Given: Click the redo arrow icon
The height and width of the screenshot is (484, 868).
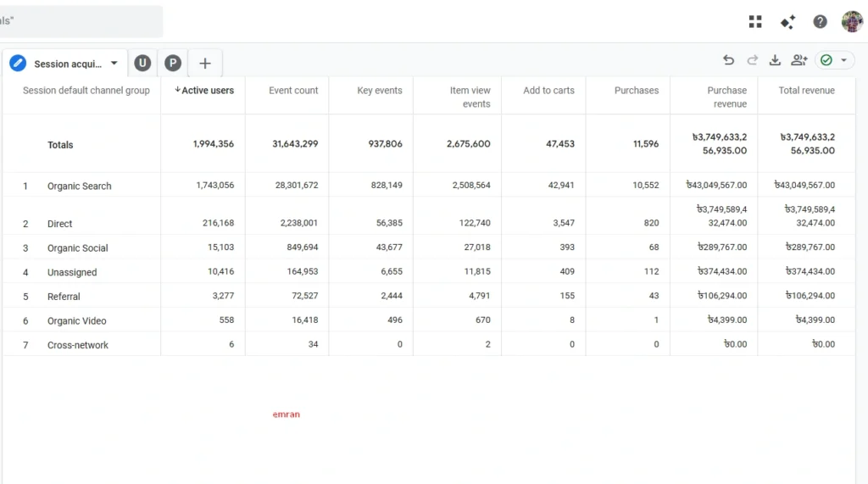Looking at the screenshot, I should (752, 60).
